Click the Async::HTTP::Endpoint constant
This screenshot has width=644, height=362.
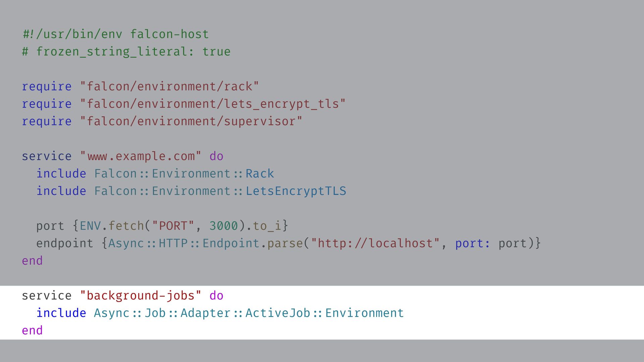coord(183,243)
